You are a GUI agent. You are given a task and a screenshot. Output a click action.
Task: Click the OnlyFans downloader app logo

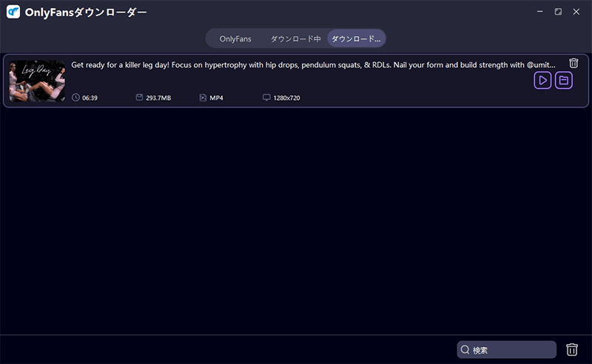[13, 13]
